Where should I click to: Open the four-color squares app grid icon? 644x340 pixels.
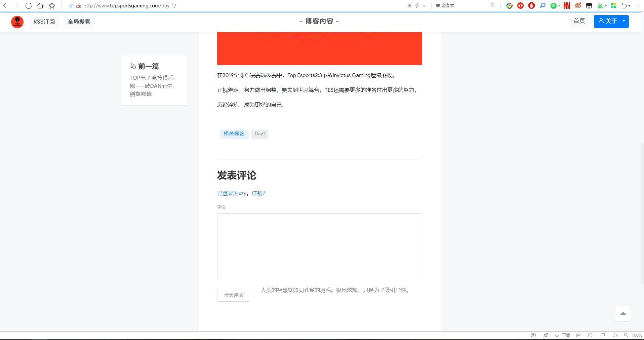click(x=614, y=6)
